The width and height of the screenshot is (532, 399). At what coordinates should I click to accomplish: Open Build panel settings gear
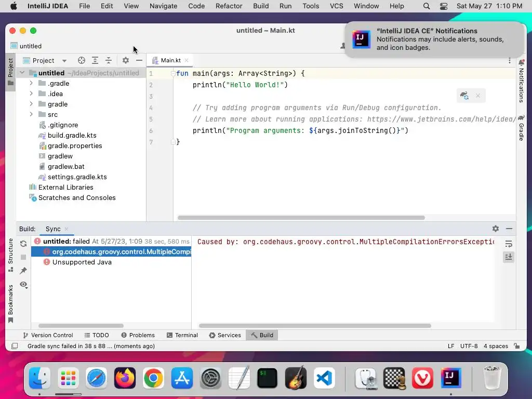click(x=496, y=229)
